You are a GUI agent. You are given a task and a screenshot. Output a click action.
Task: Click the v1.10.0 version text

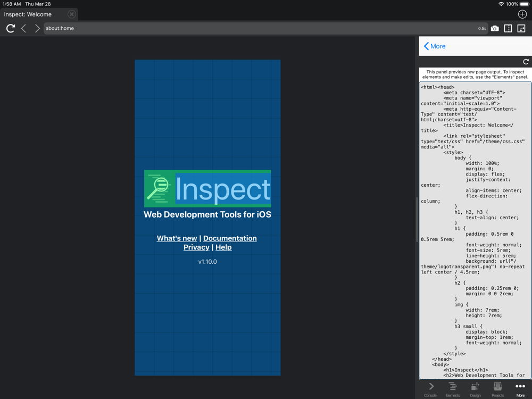[207, 262]
